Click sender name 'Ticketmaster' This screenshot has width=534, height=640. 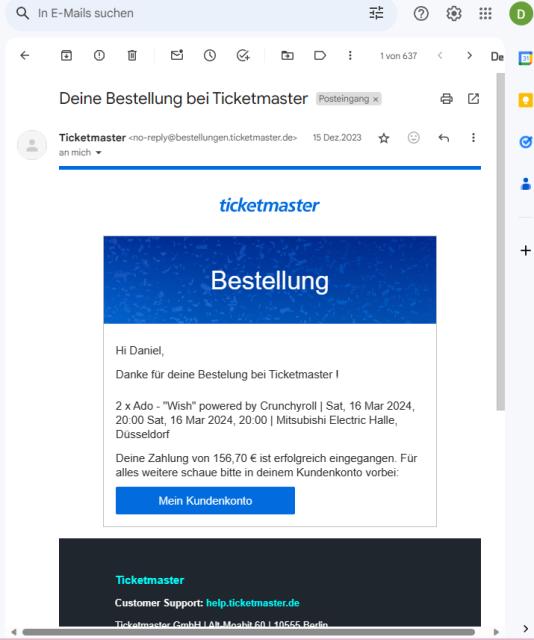tap(92, 138)
